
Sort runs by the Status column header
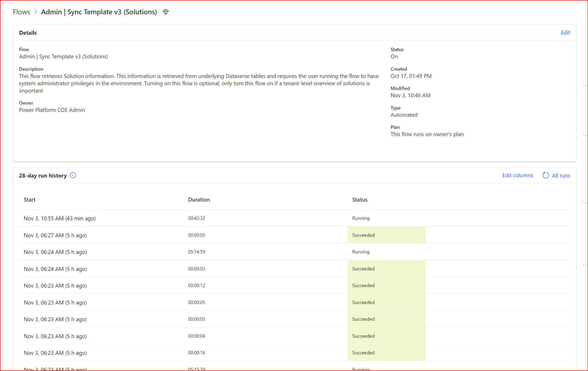(360, 199)
